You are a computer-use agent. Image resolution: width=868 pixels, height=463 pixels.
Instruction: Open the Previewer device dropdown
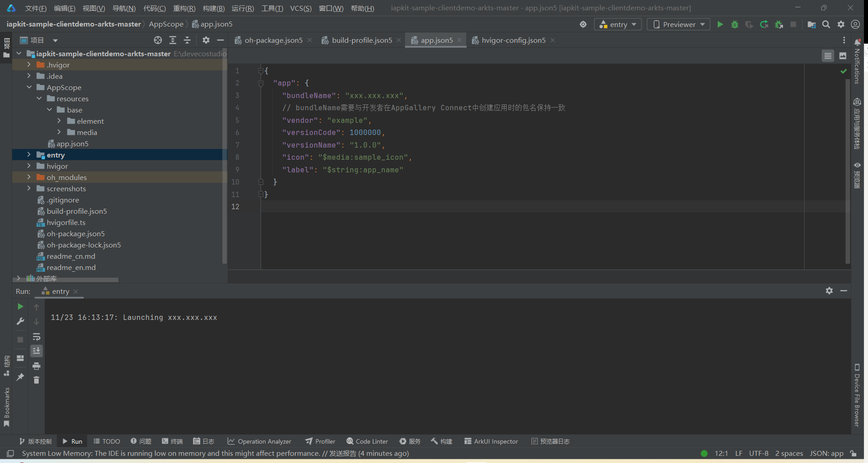click(678, 24)
